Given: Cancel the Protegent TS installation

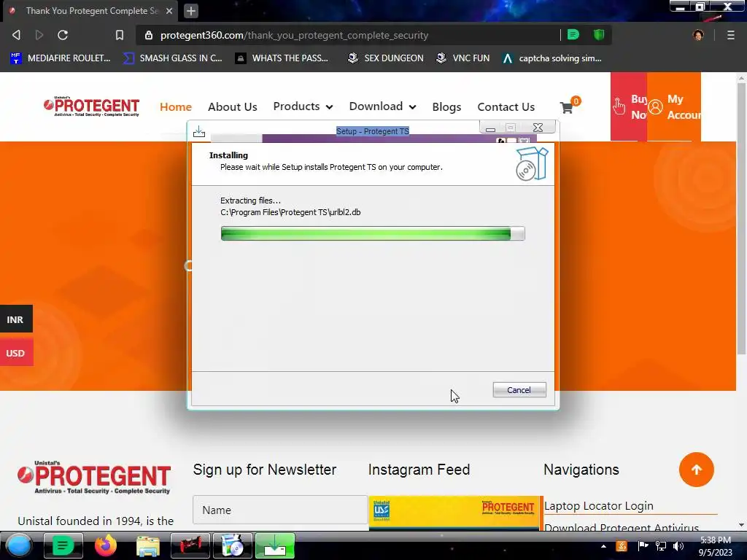Looking at the screenshot, I should pos(519,390).
